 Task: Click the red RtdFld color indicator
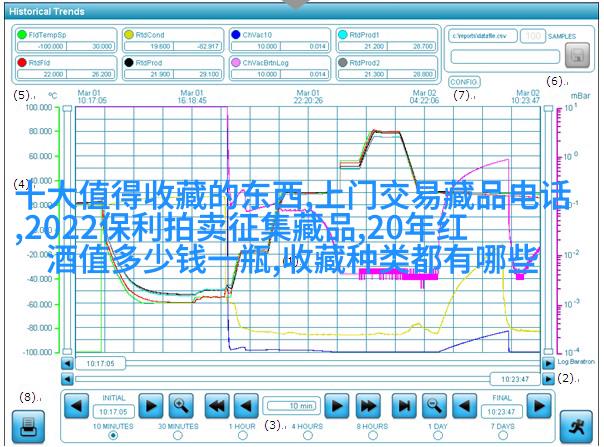pos(22,62)
